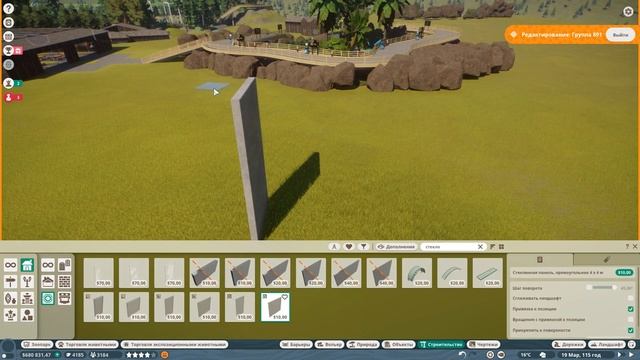Select the shapes category icon
Image resolution: width=640 pixels, height=360 pixels.
click(27, 315)
